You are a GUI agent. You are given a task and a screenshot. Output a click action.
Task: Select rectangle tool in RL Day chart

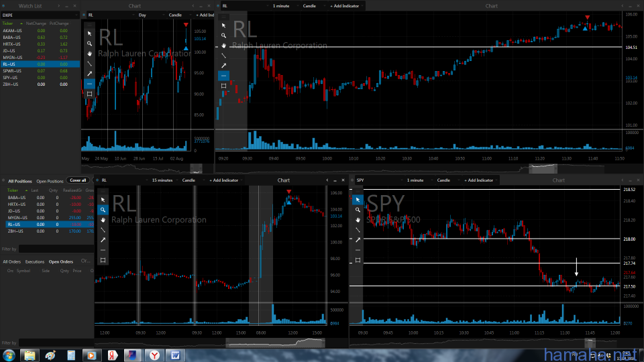coord(89,94)
